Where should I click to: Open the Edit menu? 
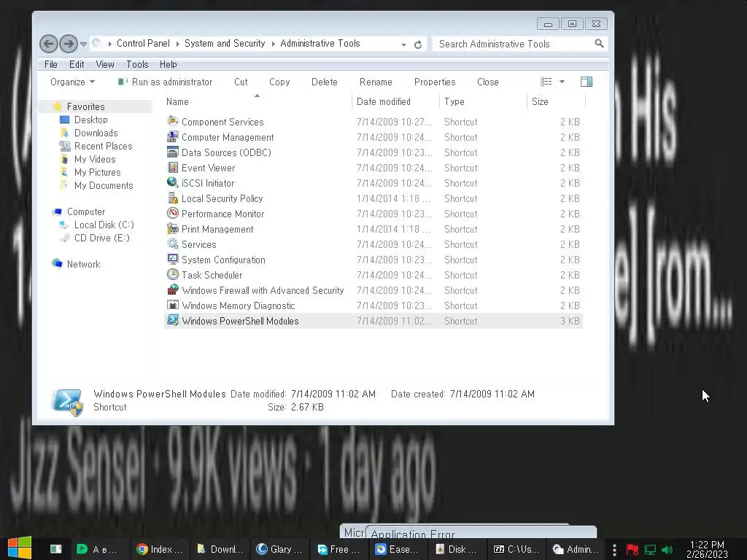76,64
